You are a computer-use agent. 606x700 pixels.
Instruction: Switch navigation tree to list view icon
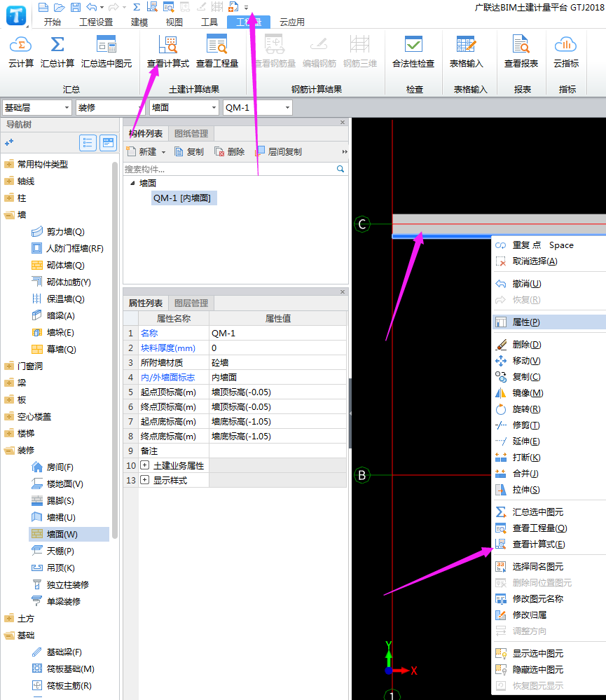[x=88, y=143]
